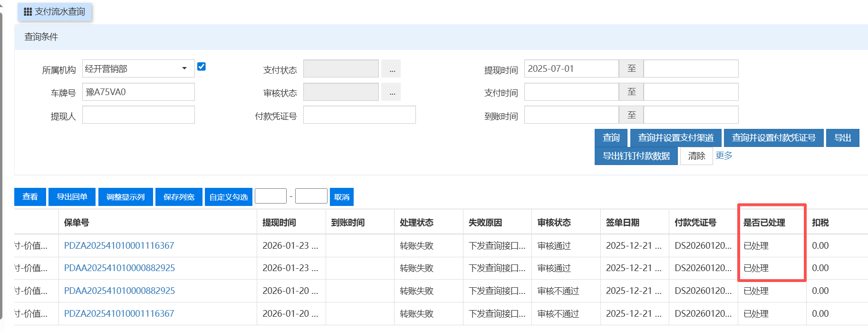This screenshot has width=868, height=331.
Task: Open the 更多 link
Action: coord(724,156)
